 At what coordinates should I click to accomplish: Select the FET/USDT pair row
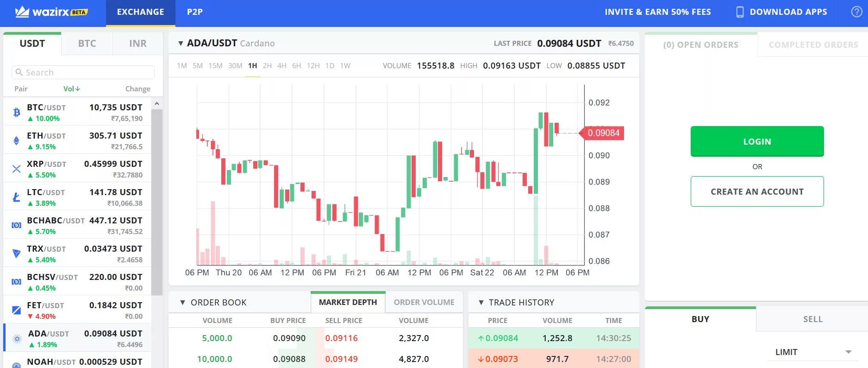pos(77,310)
